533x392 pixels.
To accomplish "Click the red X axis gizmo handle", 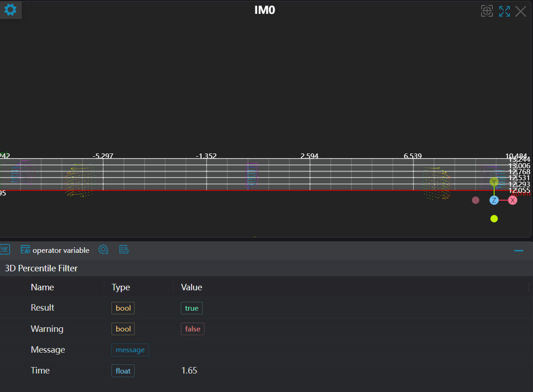I will [513, 200].
